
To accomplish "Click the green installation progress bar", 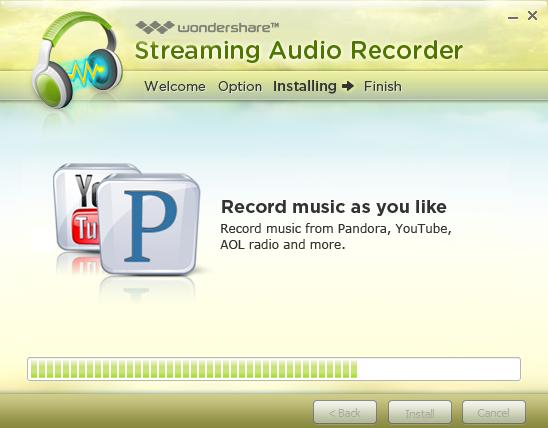I will pyautogui.click(x=194, y=369).
